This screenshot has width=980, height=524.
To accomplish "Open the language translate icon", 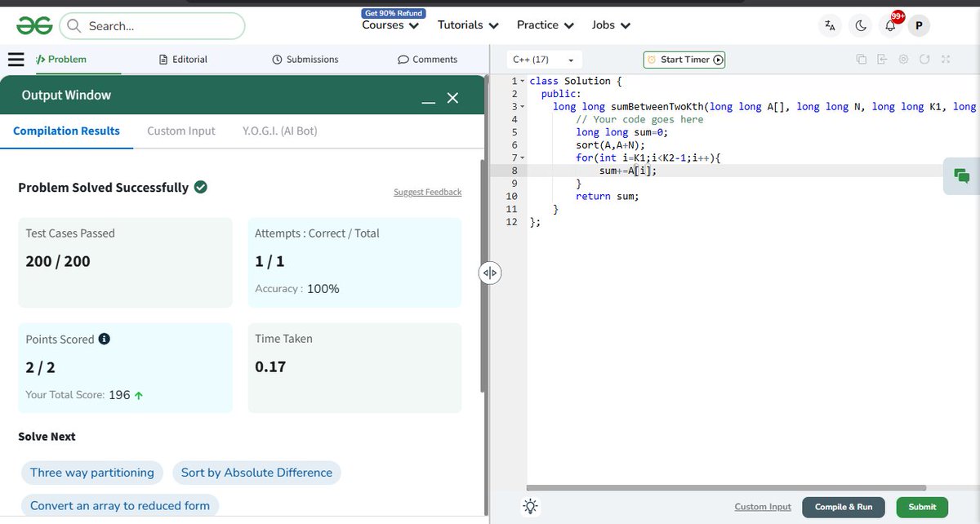I will pyautogui.click(x=830, y=25).
